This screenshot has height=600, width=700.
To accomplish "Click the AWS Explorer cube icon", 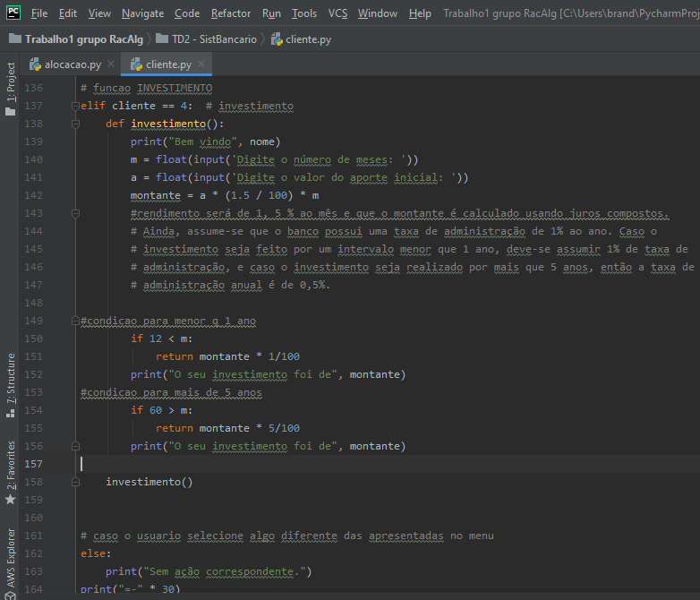I will (10, 596).
